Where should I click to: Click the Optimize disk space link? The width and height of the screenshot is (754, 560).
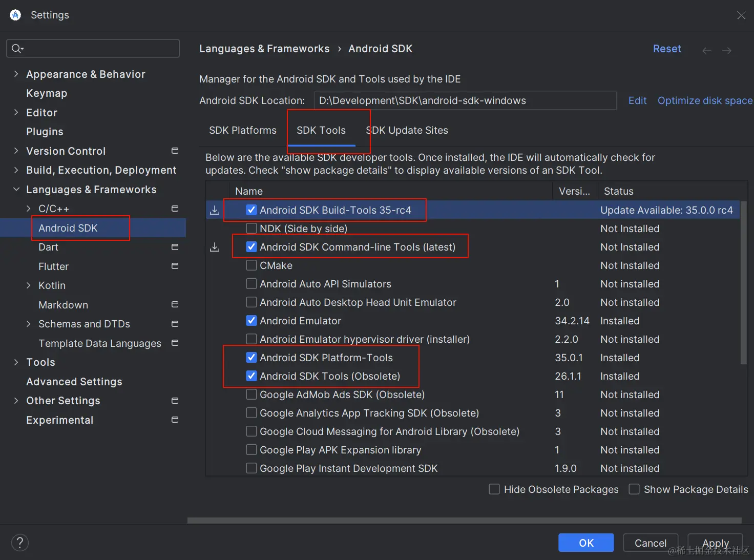tap(705, 100)
